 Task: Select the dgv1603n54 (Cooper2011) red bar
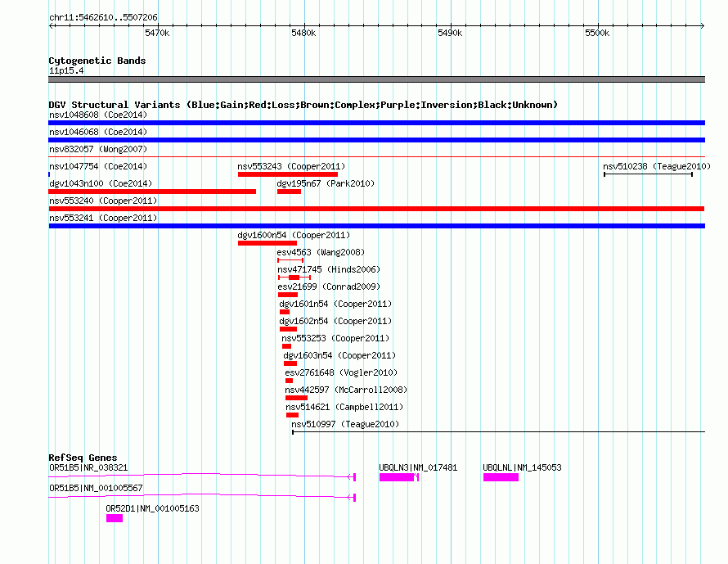coord(290,363)
